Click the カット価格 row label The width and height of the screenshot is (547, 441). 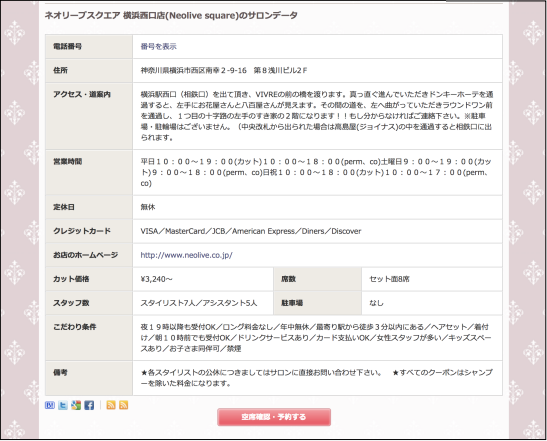[x=71, y=279]
